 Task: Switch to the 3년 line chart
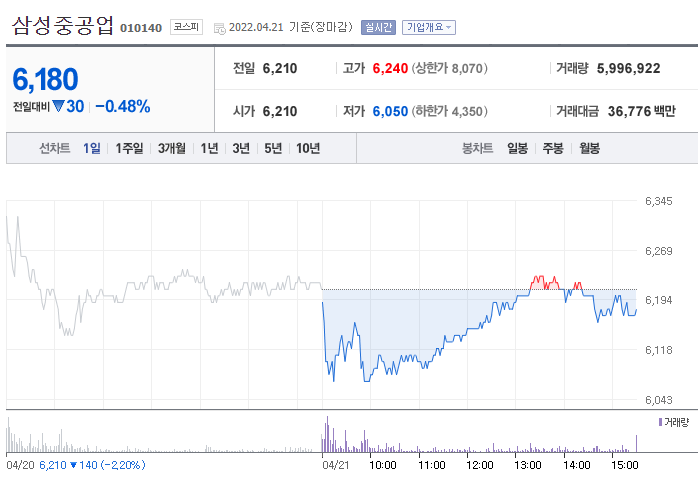[x=241, y=148]
